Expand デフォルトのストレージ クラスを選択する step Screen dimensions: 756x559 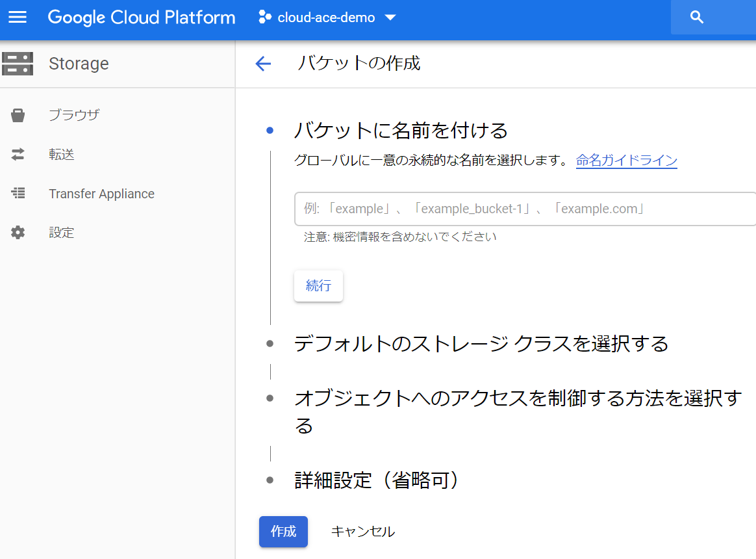481,344
